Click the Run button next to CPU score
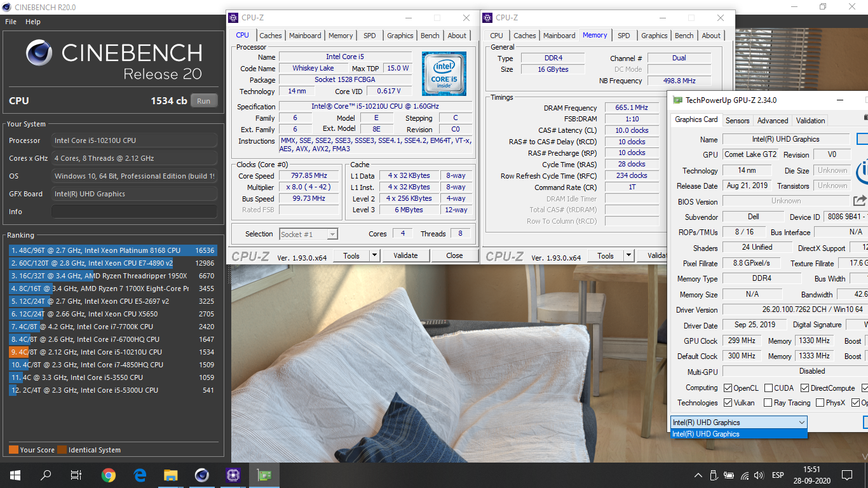The image size is (868, 488). pos(203,101)
